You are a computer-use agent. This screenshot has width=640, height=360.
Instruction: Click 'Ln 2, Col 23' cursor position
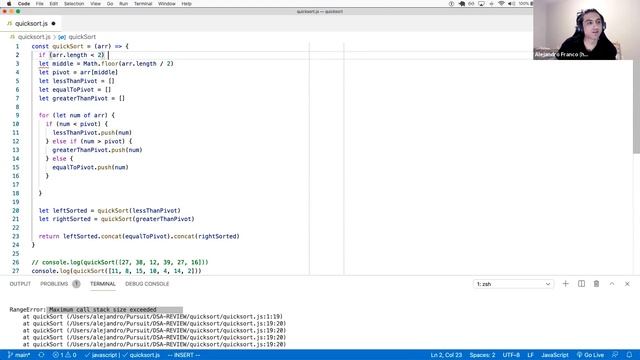446,355
